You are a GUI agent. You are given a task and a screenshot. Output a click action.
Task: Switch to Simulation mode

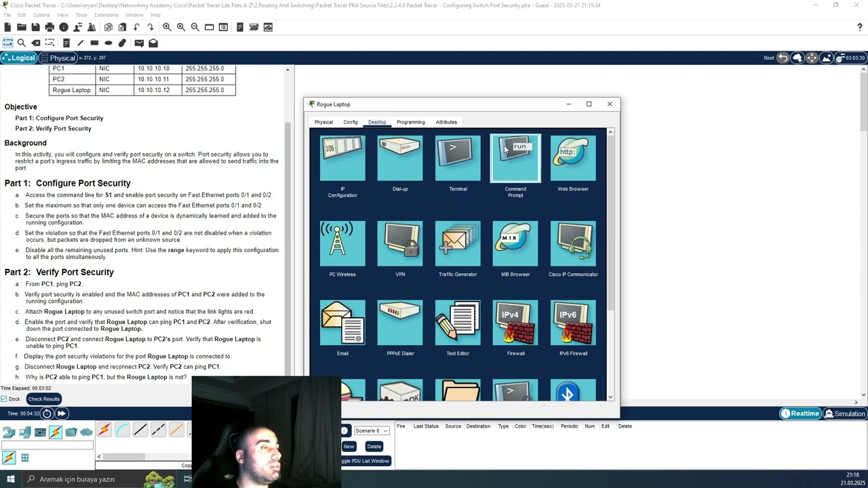click(845, 413)
